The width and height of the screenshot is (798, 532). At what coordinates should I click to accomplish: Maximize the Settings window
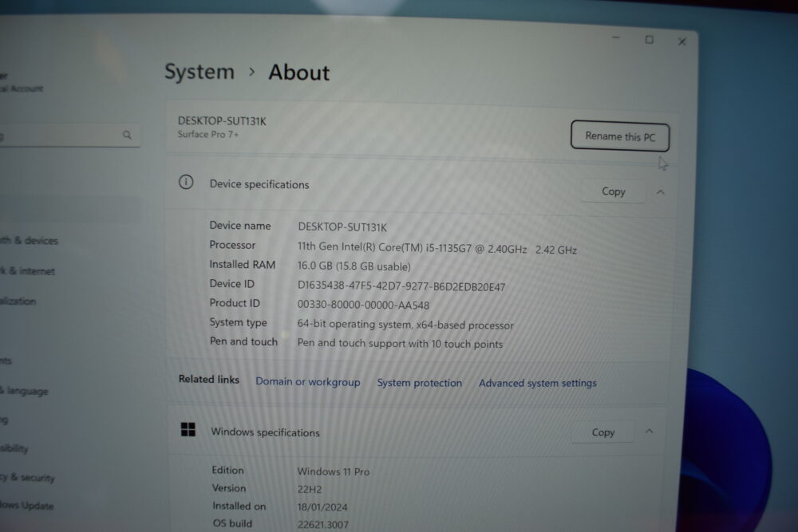click(649, 40)
